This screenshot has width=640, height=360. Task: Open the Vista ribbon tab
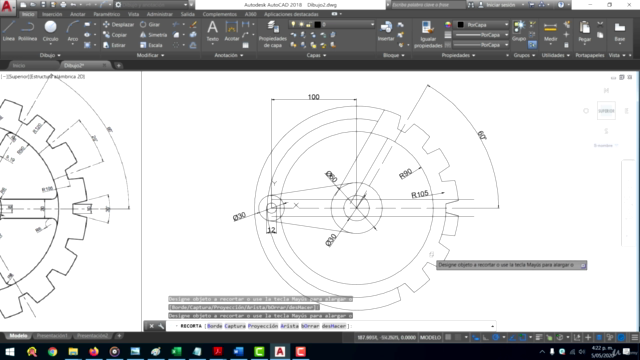point(133,14)
